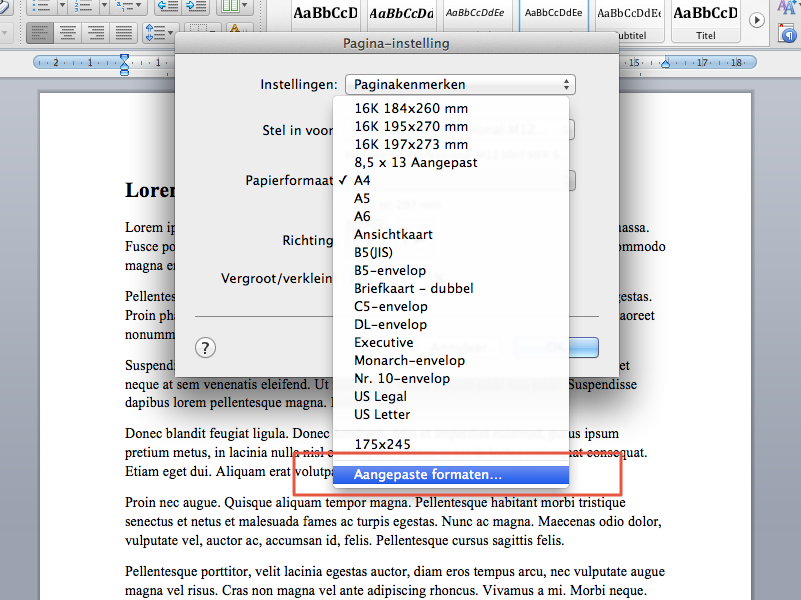The height and width of the screenshot is (600, 801).
Task: Select the first bold style thumbnail in gallery
Action: click(x=325, y=15)
